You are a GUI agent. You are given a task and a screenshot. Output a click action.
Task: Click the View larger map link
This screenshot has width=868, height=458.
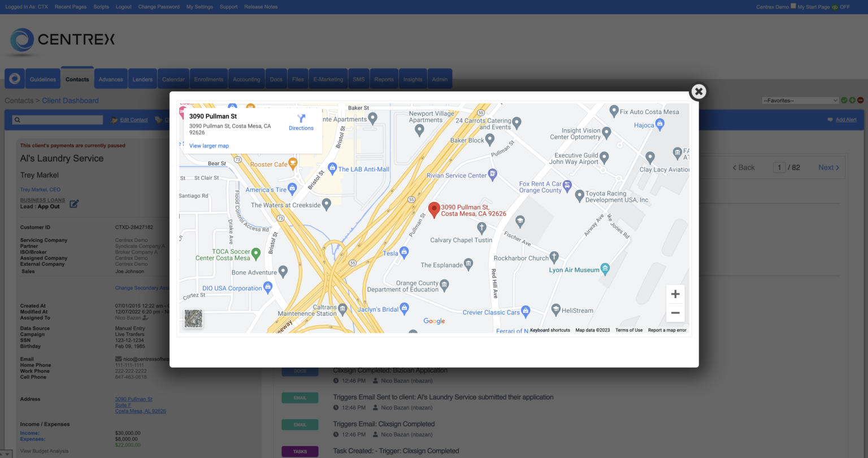pyautogui.click(x=209, y=146)
